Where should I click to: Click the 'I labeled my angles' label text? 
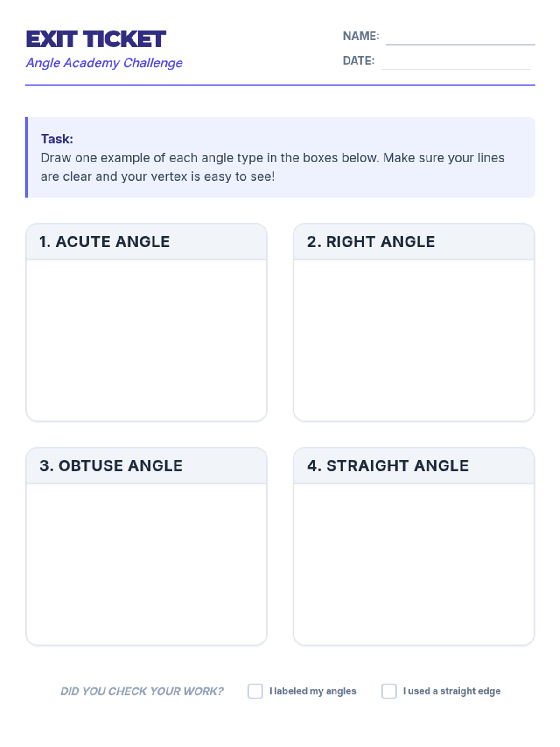(x=313, y=691)
